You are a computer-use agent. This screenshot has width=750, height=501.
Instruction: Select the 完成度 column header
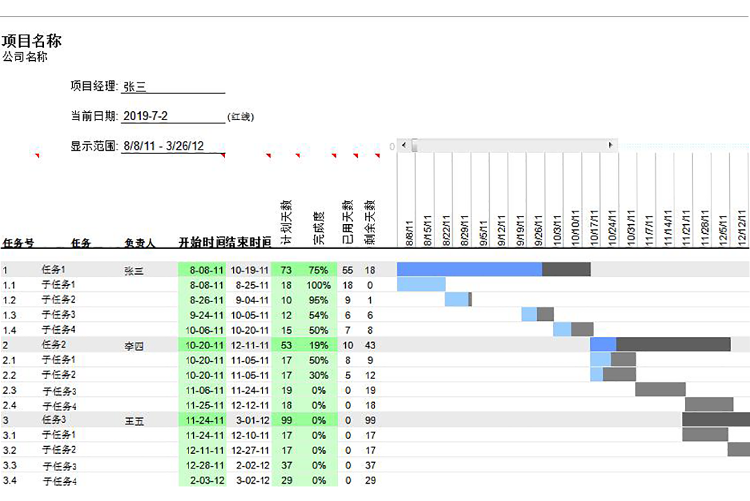coord(318,228)
